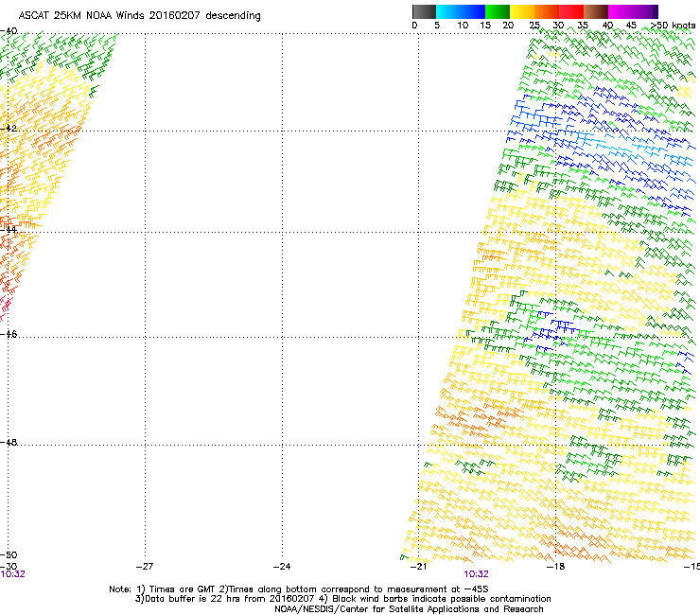Select the brown 35-40 knots legend color
This screenshot has width=700, height=615.
pyautogui.click(x=596, y=11)
